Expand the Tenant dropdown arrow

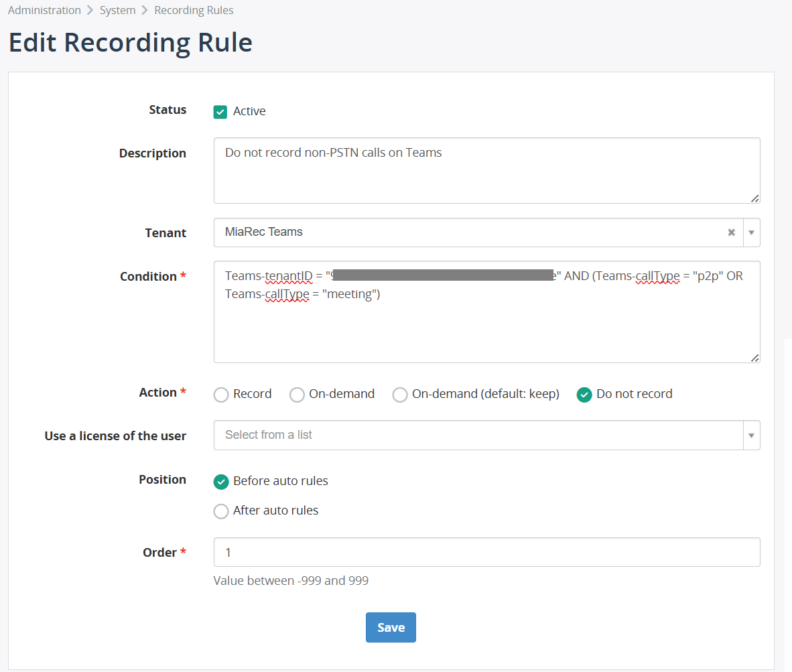[751, 232]
